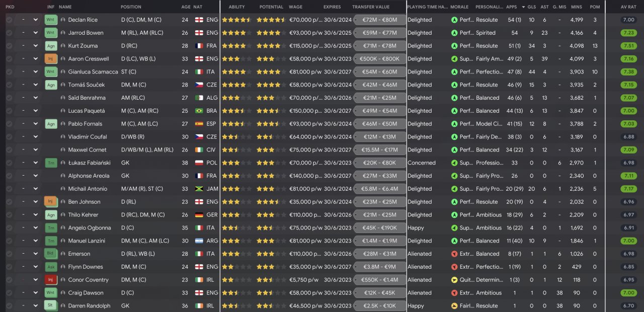Click the Agn badge beside Kurt Zouma
Viewport: 644px width, 312px height.
point(51,46)
